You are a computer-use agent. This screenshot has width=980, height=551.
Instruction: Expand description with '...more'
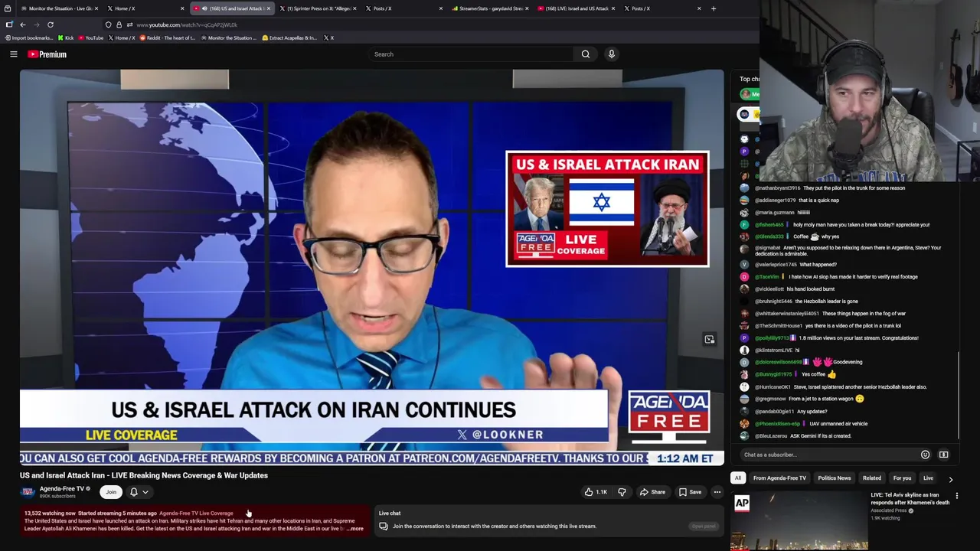coord(355,529)
